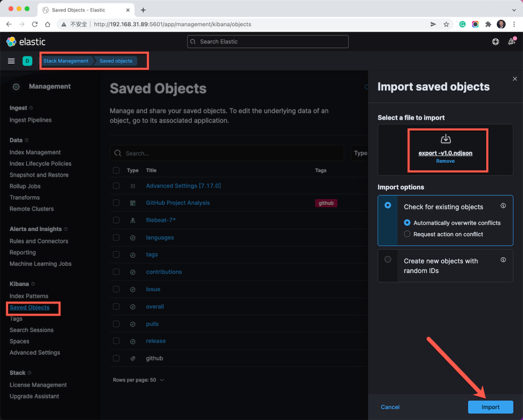Screen dimensions: 523x420
Task: Check the languages row checkbox
Action: pyautogui.click(x=116, y=237)
